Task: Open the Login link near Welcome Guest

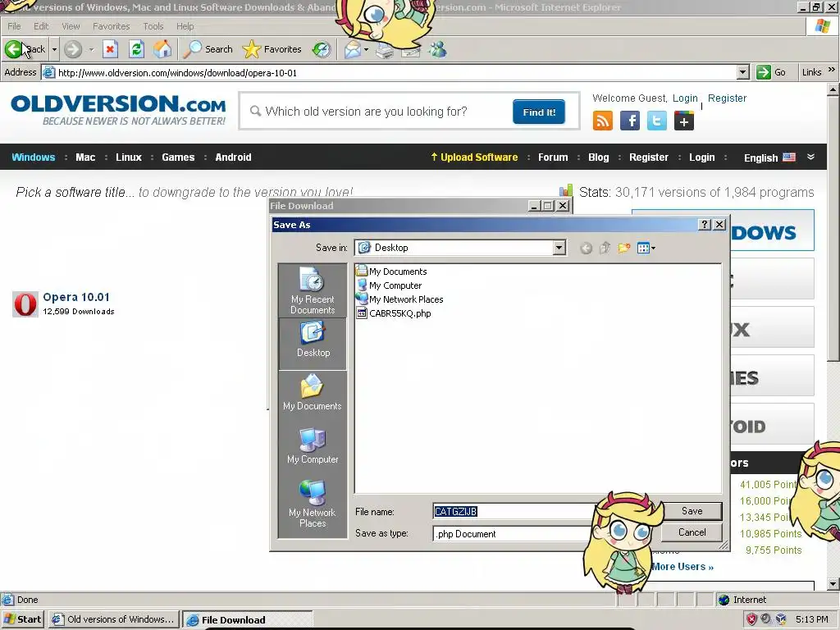Action: [x=685, y=98]
